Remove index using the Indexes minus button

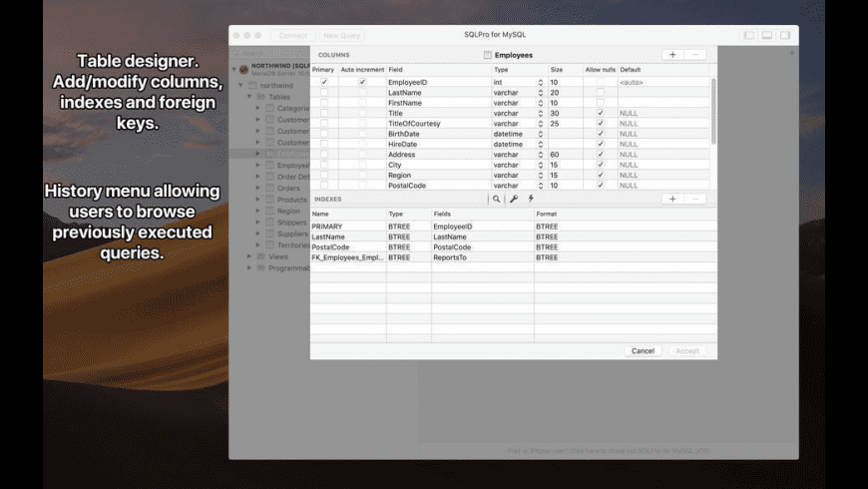[695, 199]
